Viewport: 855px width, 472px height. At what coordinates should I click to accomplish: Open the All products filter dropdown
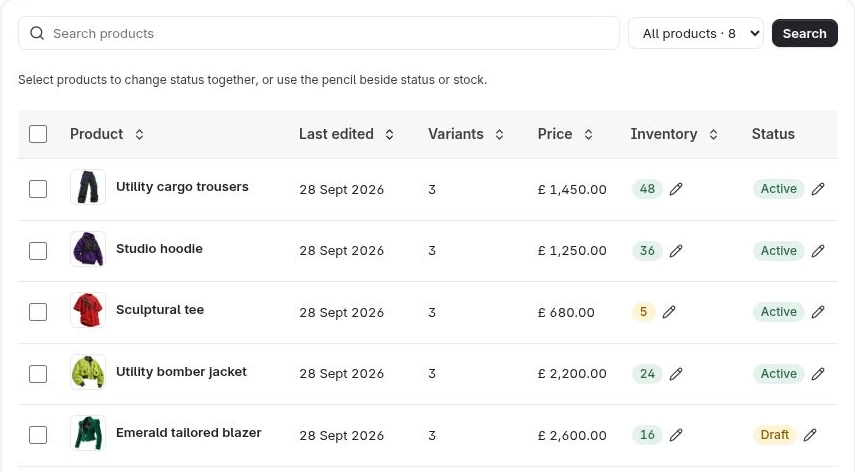pyautogui.click(x=696, y=33)
